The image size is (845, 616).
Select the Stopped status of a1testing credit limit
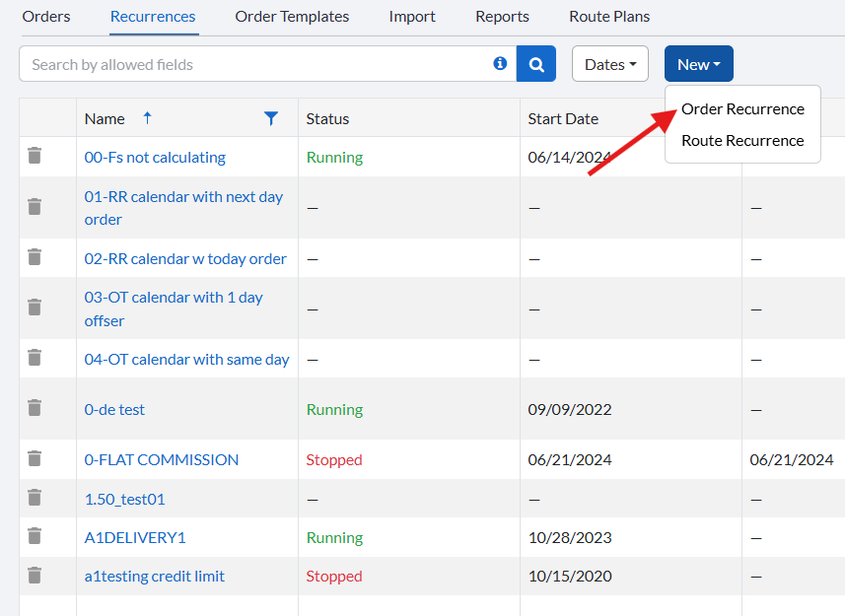coord(334,577)
